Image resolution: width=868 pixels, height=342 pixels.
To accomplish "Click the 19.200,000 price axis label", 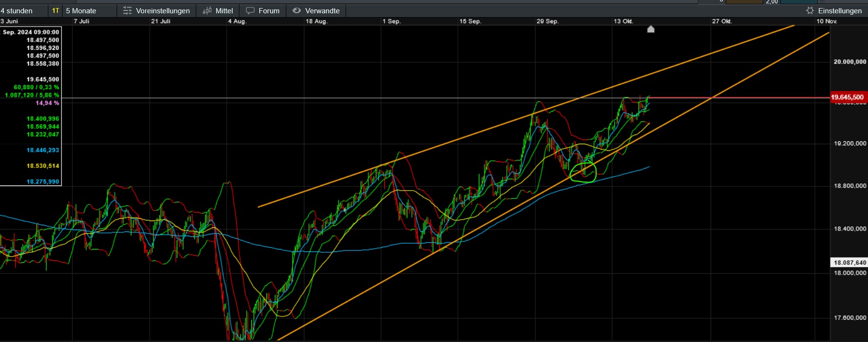I will click(x=850, y=144).
